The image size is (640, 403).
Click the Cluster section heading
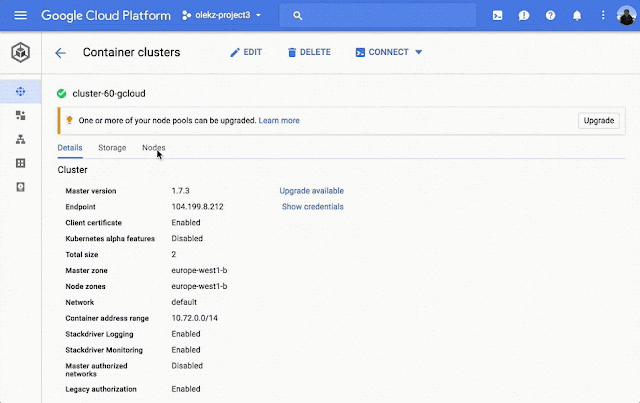pos(73,170)
